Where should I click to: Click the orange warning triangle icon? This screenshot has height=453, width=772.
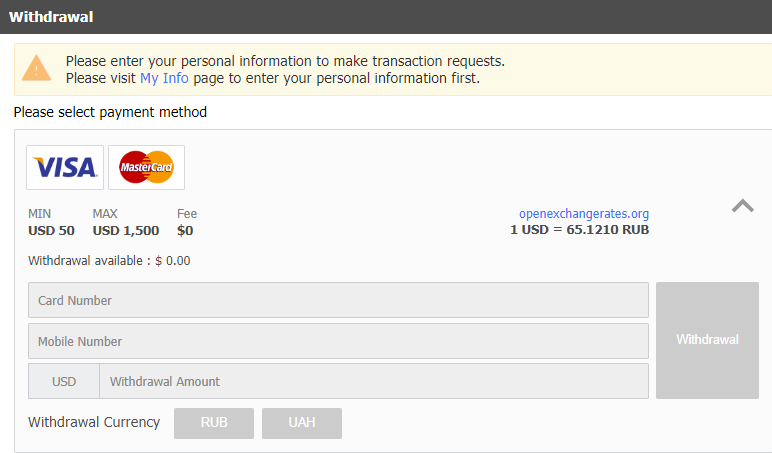coord(36,68)
